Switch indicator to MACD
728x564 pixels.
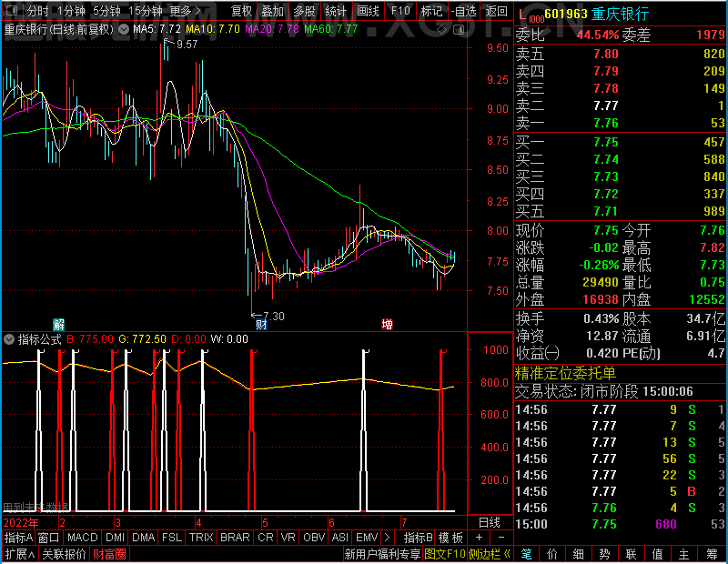coord(82,538)
